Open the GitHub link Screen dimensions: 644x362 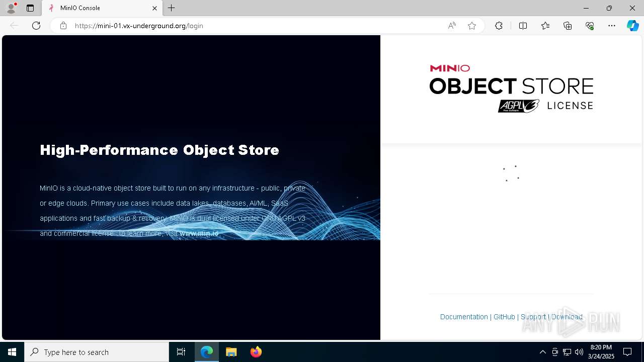[x=504, y=317]
